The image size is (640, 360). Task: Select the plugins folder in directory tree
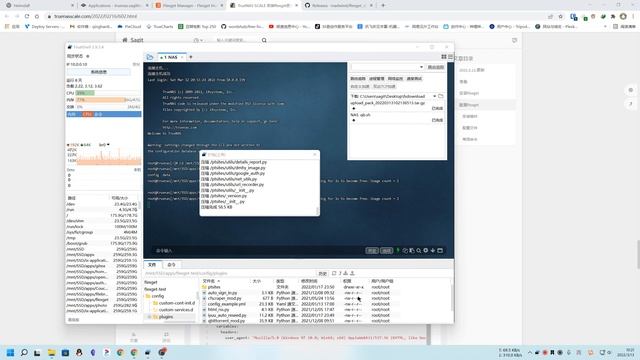pyautogui.click(x=166, y=317)
